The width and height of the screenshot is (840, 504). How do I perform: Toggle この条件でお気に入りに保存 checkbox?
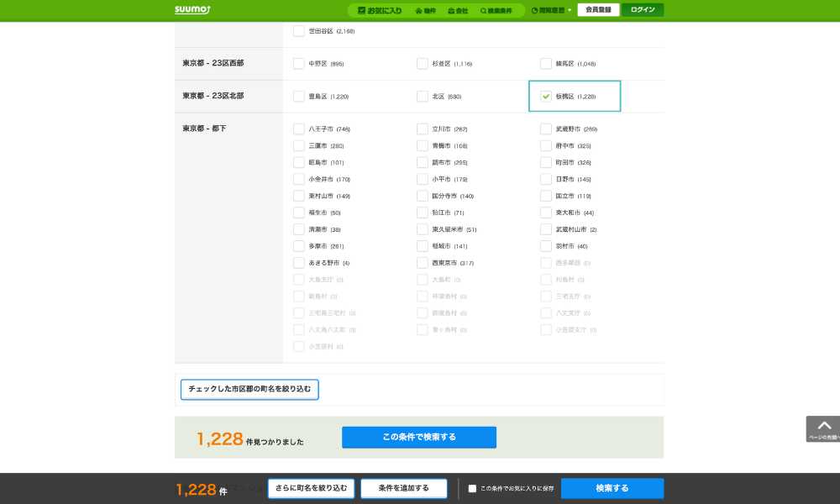472,489
